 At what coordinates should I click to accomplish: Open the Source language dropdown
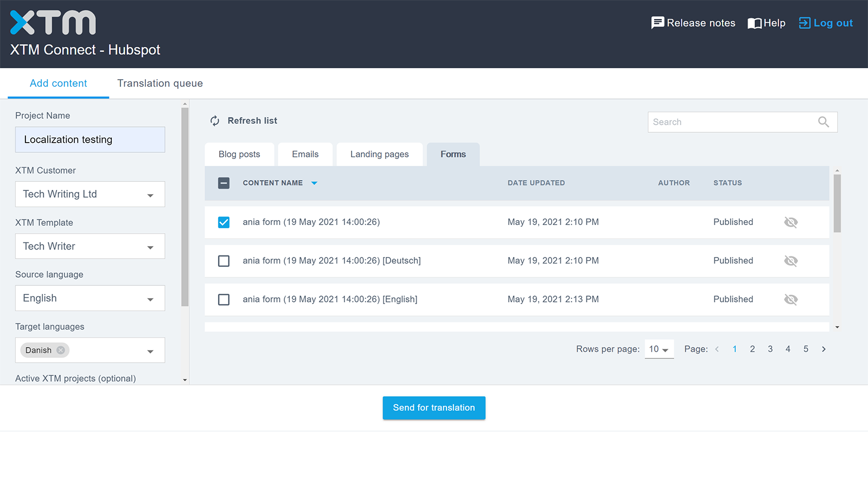click(x=150, y=298)
